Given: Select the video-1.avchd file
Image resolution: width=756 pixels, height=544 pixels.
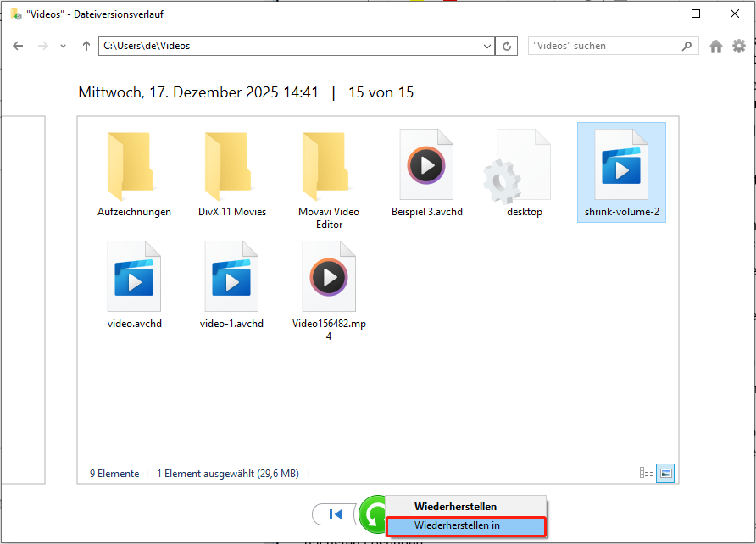Looking at the screenshot, I should pyautogui.click(x=231, y=285).
